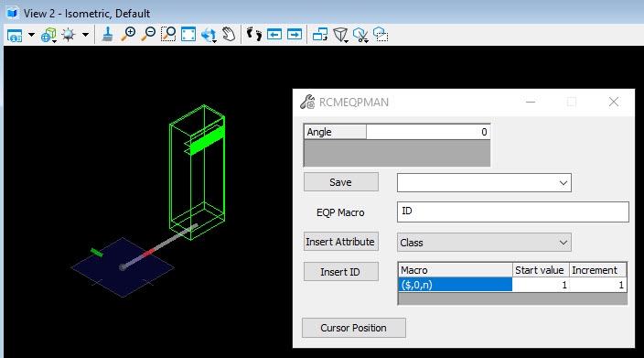The image size is (644, 358).
Task: Click the Update View brush icon
Action: click(x=107, y=35)
